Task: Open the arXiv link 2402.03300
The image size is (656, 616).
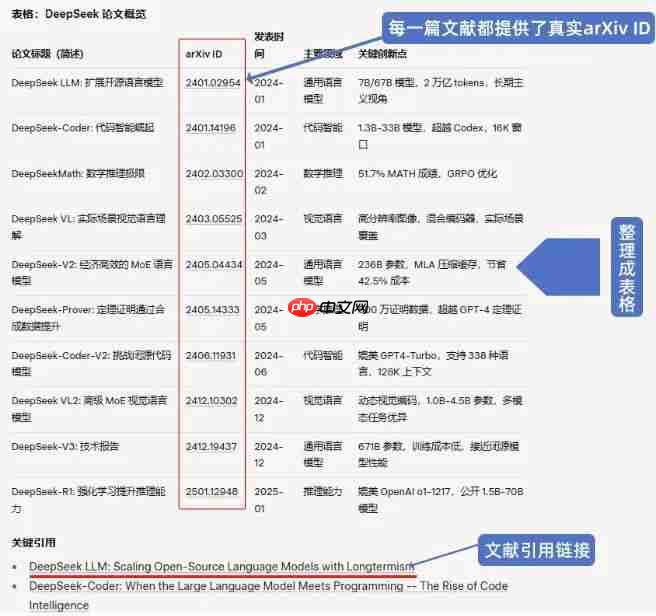Action: pyautogui.click(x=214, y=174)
